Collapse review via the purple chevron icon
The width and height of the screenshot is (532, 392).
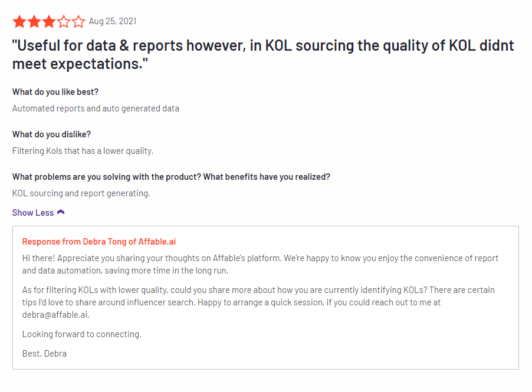pyautogui.click(x=61, y=212)
